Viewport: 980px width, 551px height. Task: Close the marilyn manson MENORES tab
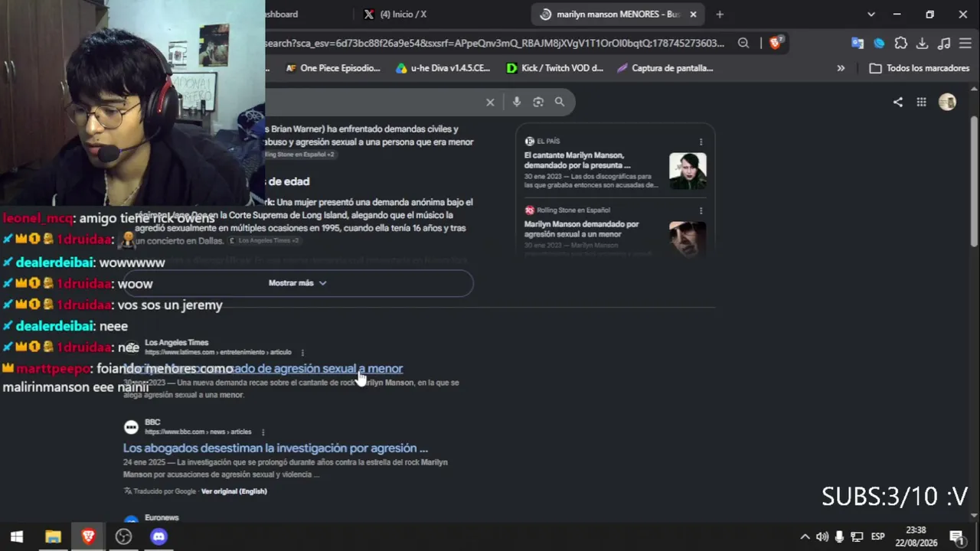693,14
